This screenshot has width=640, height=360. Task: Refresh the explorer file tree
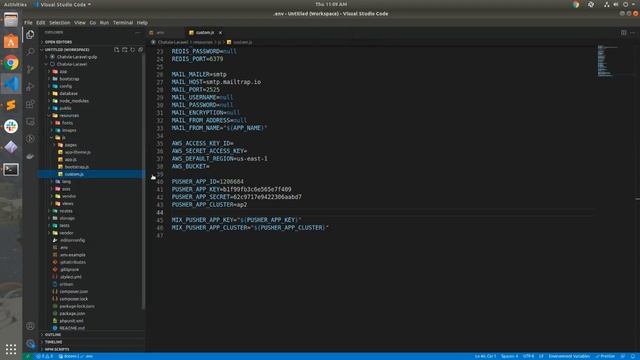click(x=133, y=50)
